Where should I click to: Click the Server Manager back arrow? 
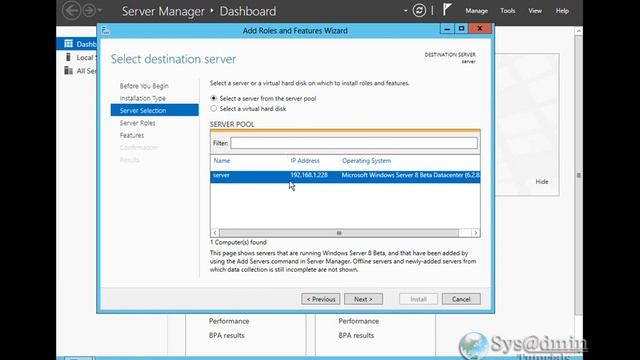tap(71, 11)
